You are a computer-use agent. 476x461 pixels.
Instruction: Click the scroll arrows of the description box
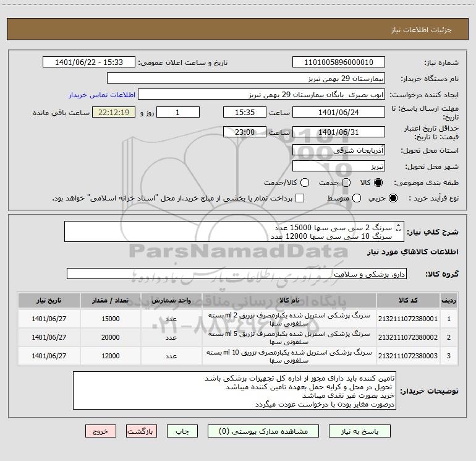pyautogui.click(x=399, y=227)
